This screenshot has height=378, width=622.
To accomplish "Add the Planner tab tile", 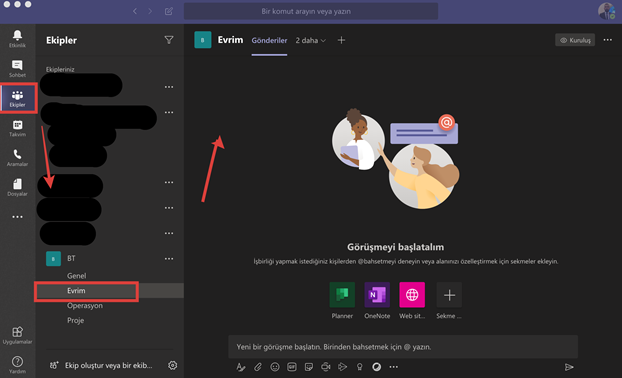I will pyautogui.click(x=342, y=295).
